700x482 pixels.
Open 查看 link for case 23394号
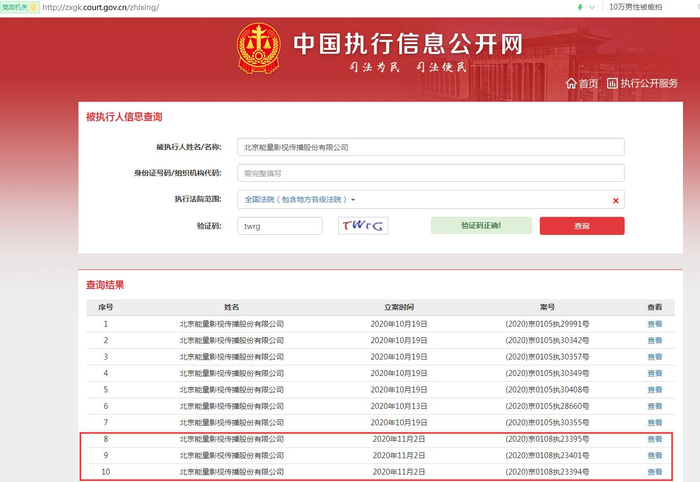pos(654,472)
